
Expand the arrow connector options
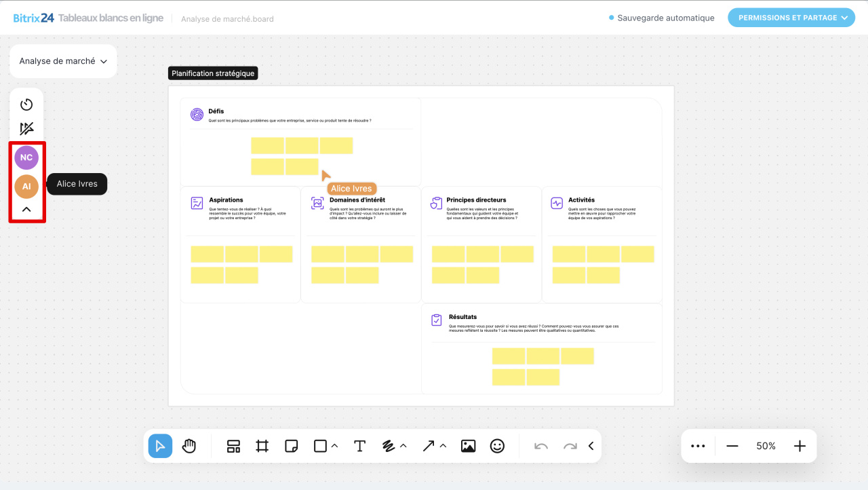[443, 446]
